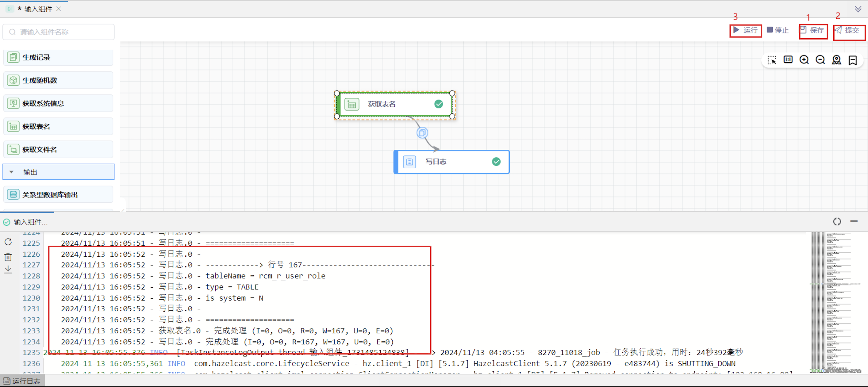The width and height of the screenshot is (868, 387).
Task: Click the locate/position canvas icon
Action: point(836,60)
